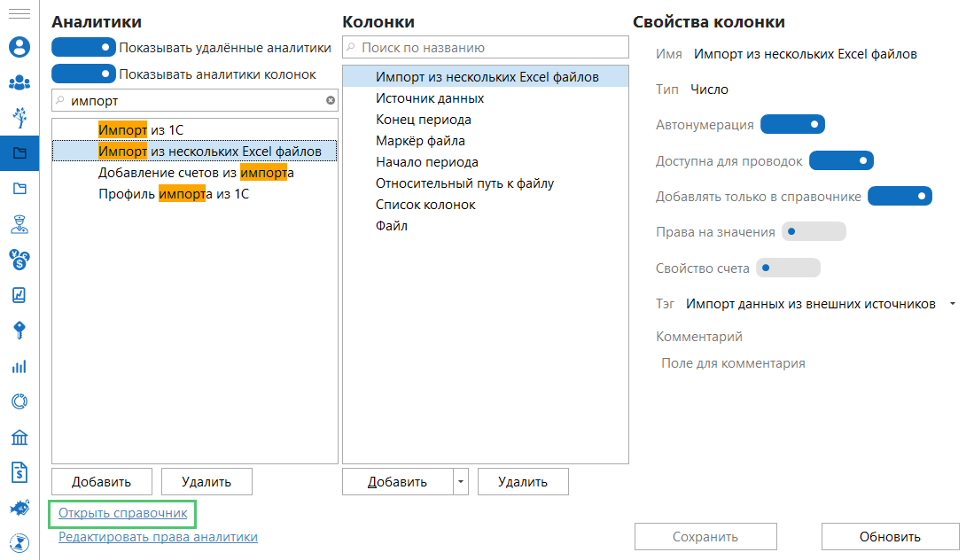Image resolution: width=974 pixels, height=560 pixels.
Task: Toggle 'Показывать аналитики колонок' switch
Action: pos(84,74)
